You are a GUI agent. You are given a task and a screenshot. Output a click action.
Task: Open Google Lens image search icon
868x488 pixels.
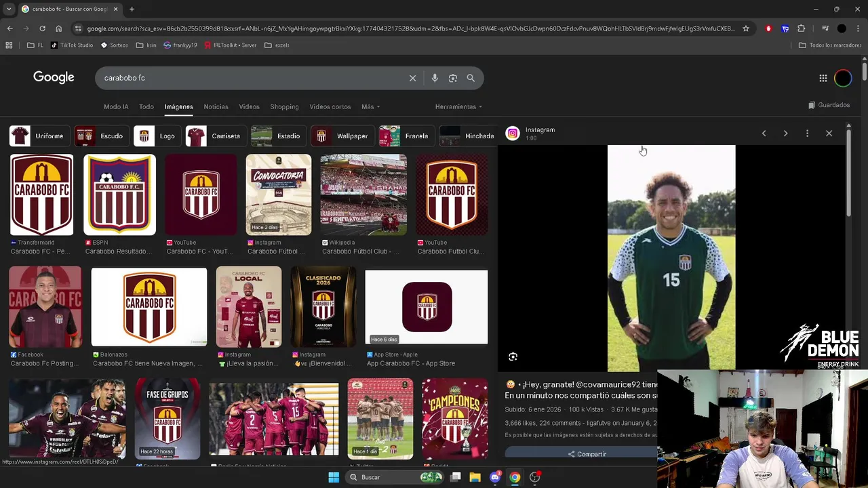tap(453, 78)
